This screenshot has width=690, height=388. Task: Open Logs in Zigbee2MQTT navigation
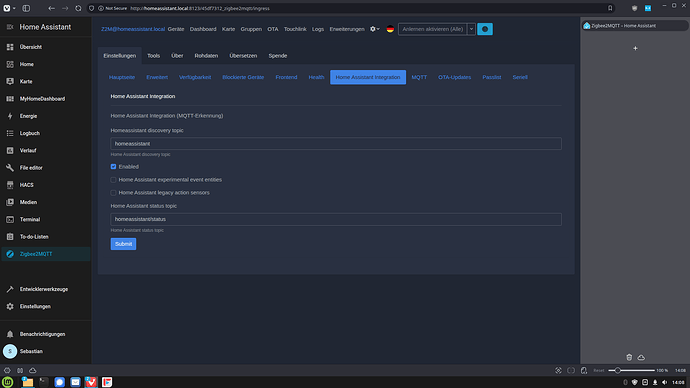click(x=318, y=29)
